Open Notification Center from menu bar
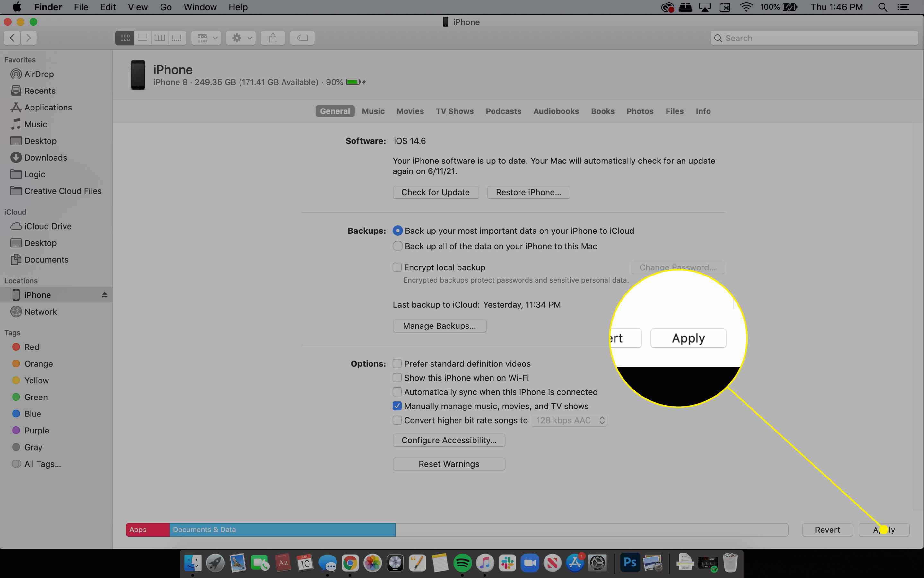 click(x=903, y=7)
